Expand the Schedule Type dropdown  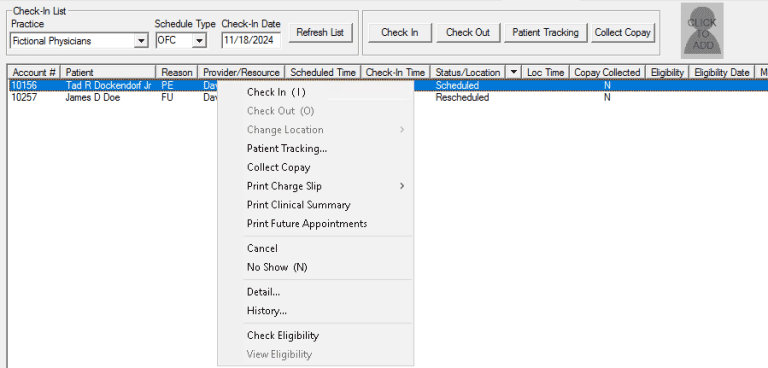pyautogui.click(x=199, y=41)
